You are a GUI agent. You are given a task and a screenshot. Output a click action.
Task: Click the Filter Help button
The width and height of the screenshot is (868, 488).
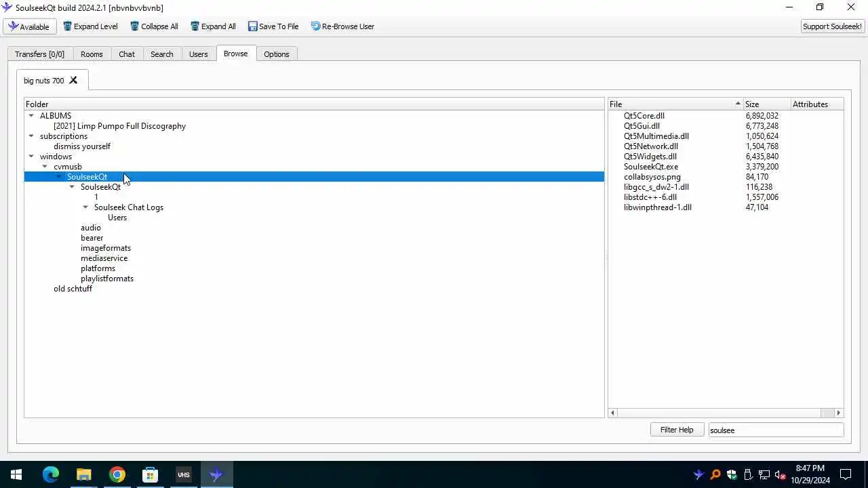pos(677,430)
